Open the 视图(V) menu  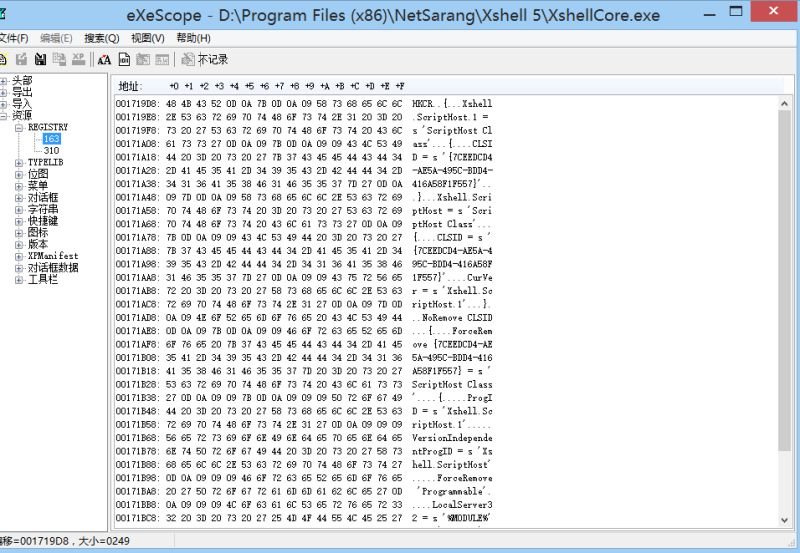tap(147, 38)
